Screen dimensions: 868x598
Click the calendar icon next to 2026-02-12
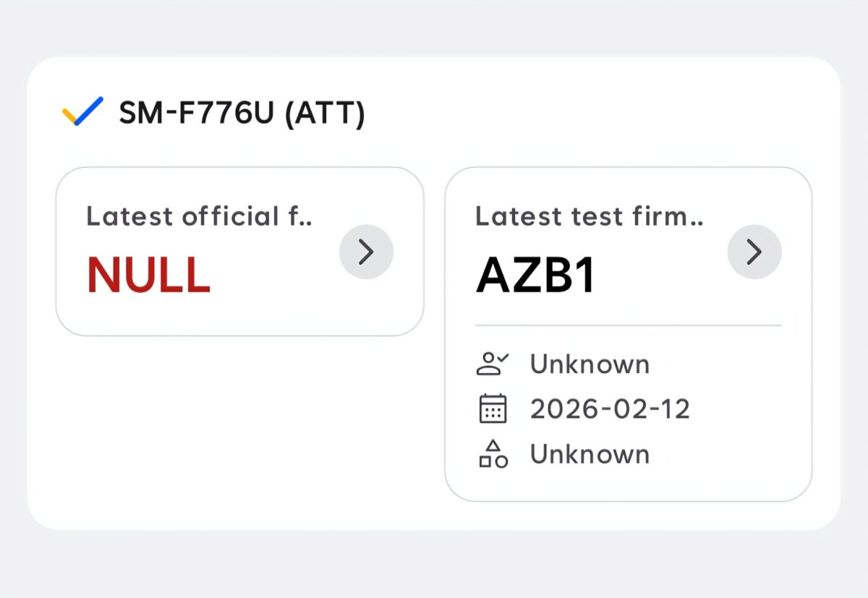493,409
